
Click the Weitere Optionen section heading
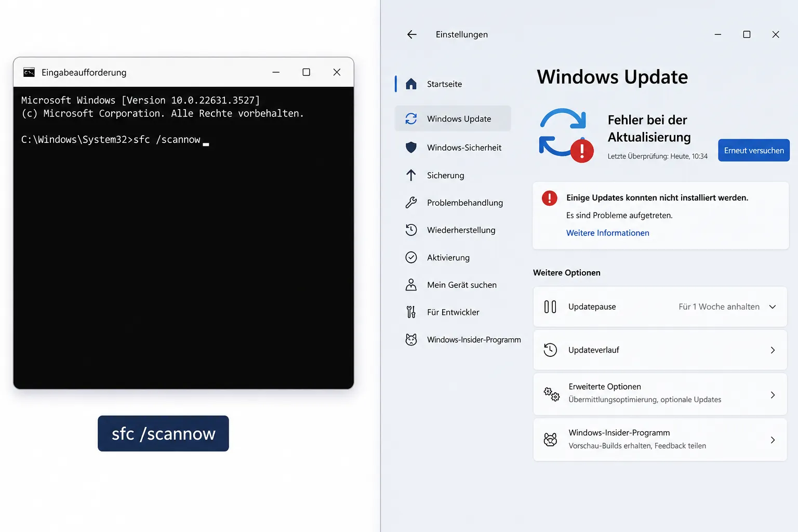567,273
